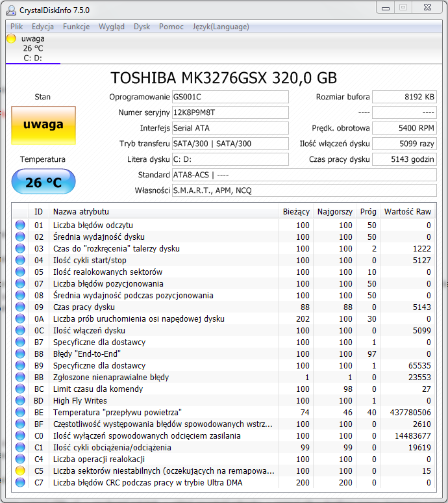Click the Własności field with S.M.A.R.T., APM, NCQ

(305, 190)
